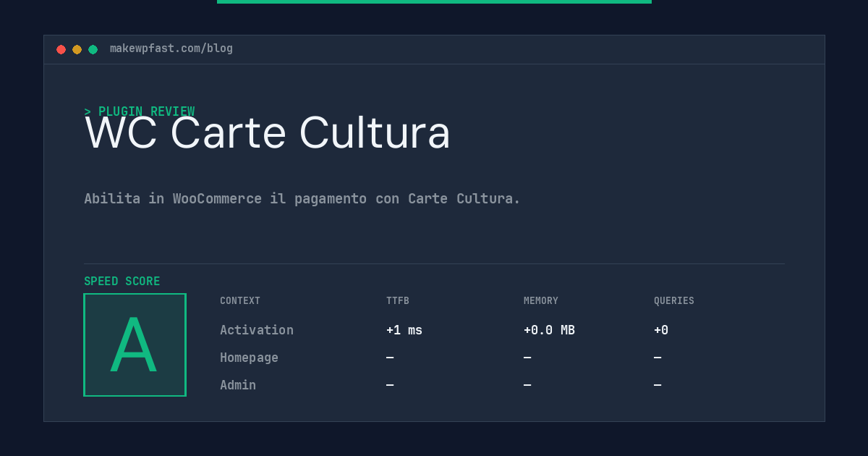Click the CONTEXT column header
Viewport: 868px width, 456px height.
tap(240, 301)
